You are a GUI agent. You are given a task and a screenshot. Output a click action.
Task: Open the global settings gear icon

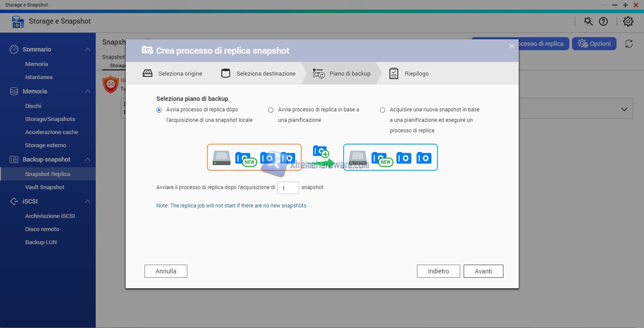coord(628,21)
